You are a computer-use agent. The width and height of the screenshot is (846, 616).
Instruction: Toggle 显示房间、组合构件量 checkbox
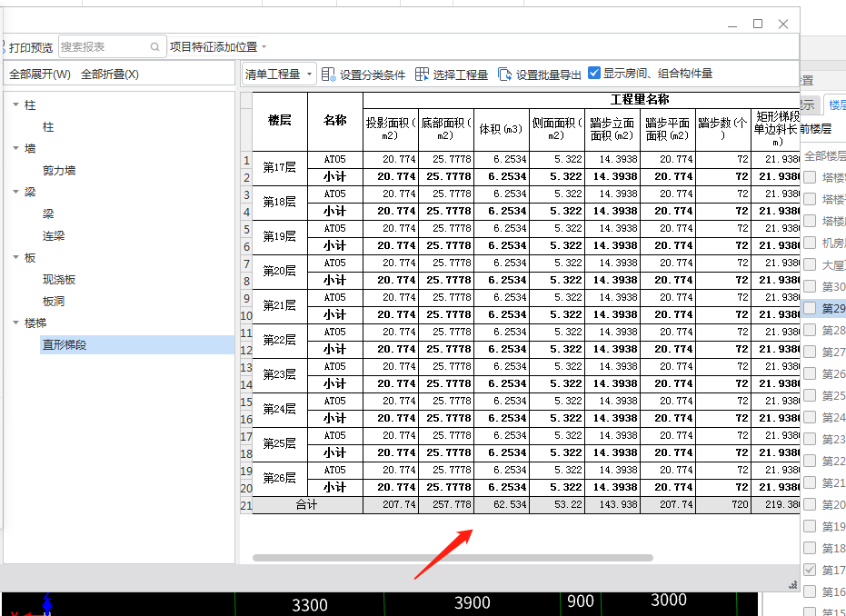coord(594,73)
